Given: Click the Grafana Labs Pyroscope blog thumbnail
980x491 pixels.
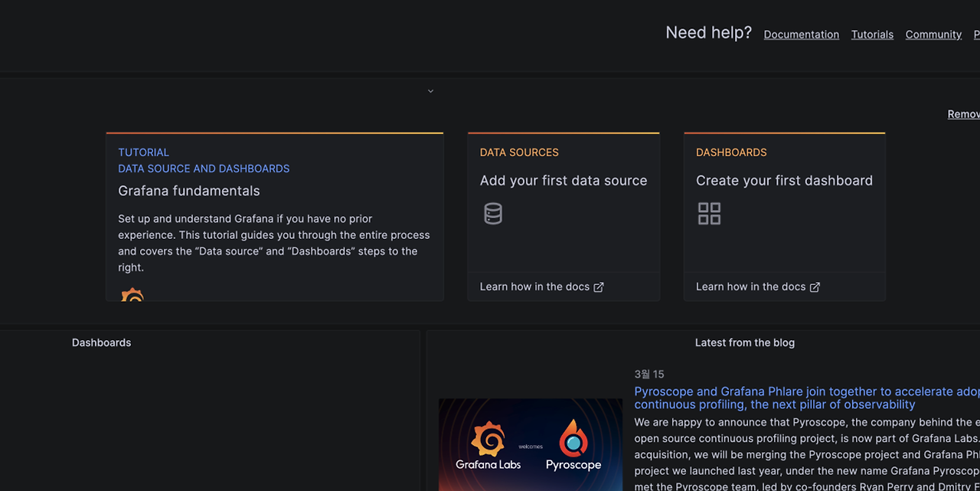Looking at the screenshot, I should pos(531,444).
